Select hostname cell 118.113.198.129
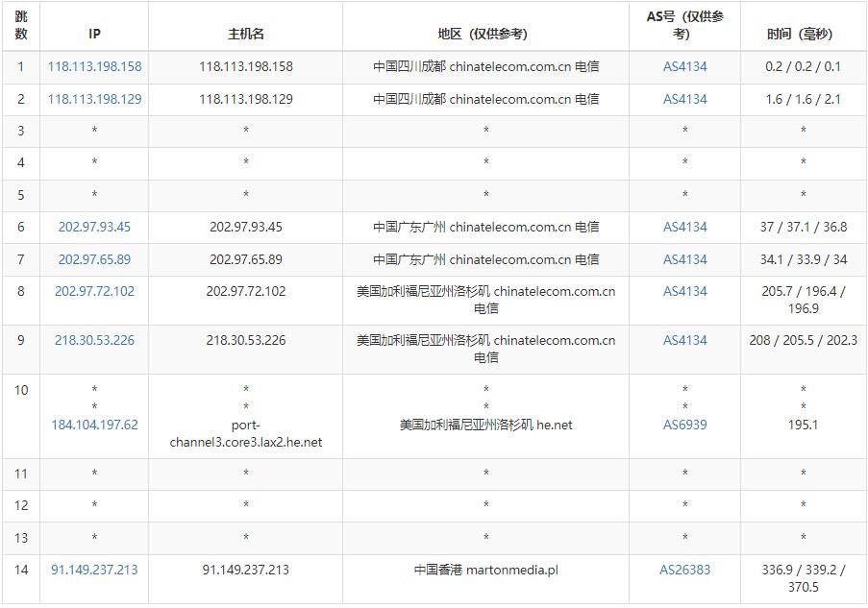 [246, 100]
